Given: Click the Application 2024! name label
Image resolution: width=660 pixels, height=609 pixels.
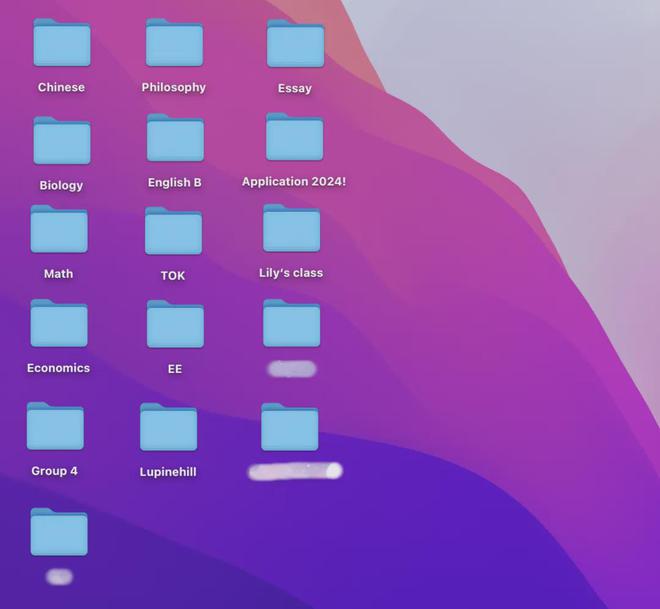Looking at the screenshot, I should tap(294, 182).
